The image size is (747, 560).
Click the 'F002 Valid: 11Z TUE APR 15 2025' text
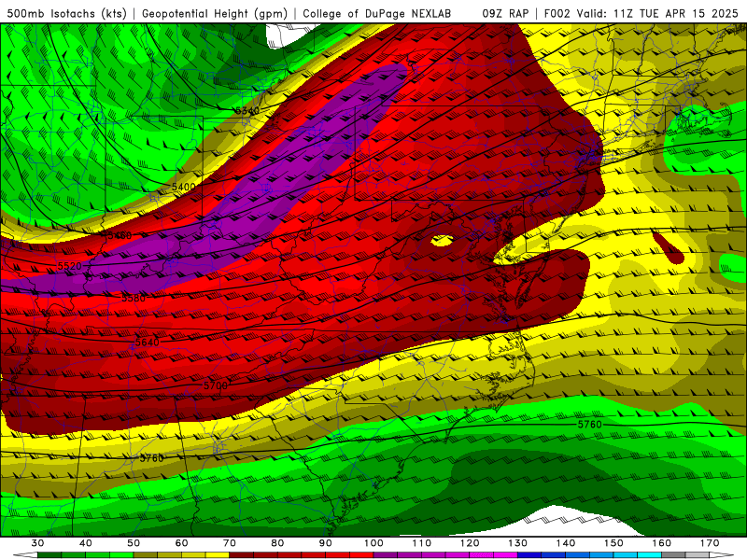coord(641,14)
